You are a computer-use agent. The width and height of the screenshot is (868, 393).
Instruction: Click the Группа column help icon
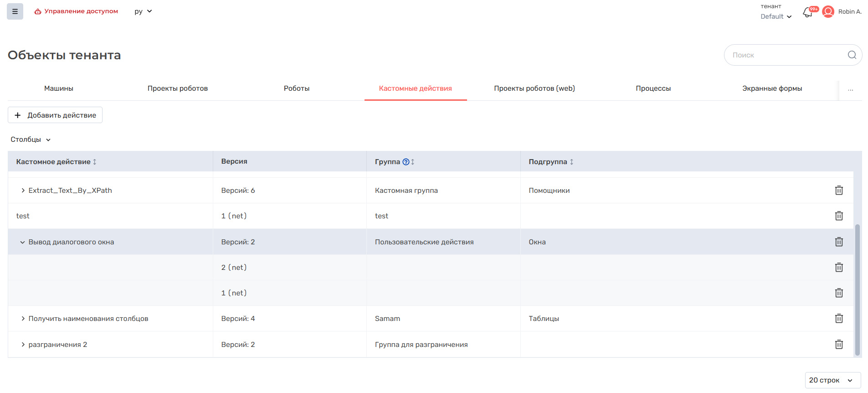click(x=406, y=162)
